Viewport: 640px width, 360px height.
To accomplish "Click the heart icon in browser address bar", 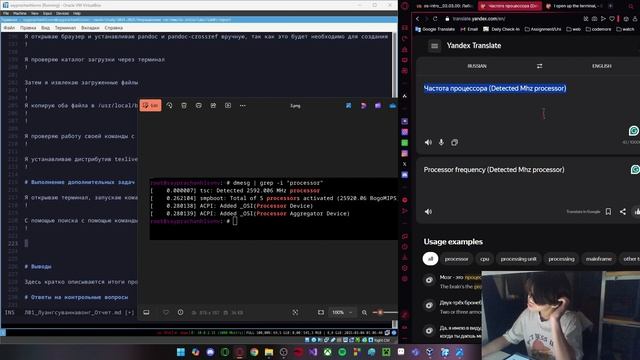I will point(611,19).
